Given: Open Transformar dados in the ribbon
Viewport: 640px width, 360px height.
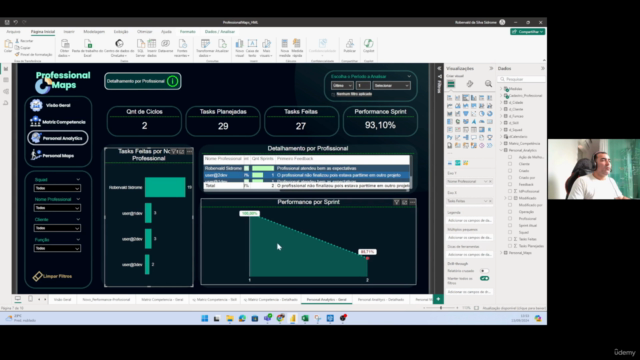Looking at the screenshot, I should [x=205, y=48].
